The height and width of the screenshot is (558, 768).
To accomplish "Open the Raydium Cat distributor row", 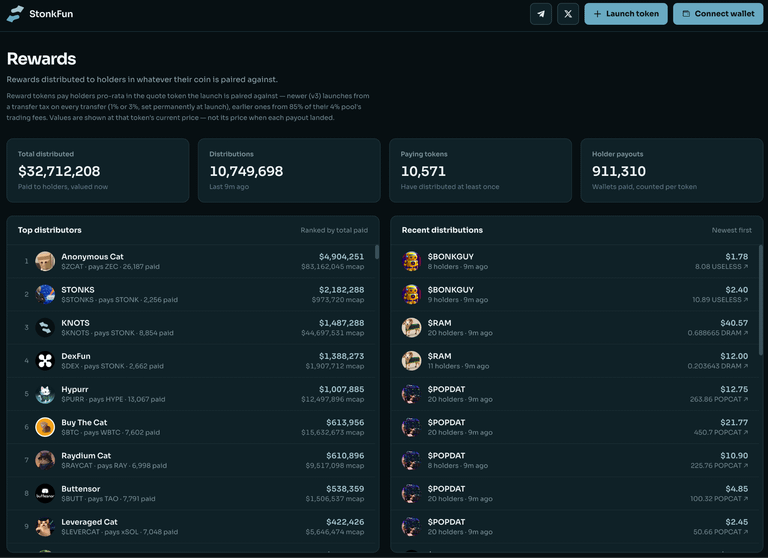I will [x=193, y=460].
